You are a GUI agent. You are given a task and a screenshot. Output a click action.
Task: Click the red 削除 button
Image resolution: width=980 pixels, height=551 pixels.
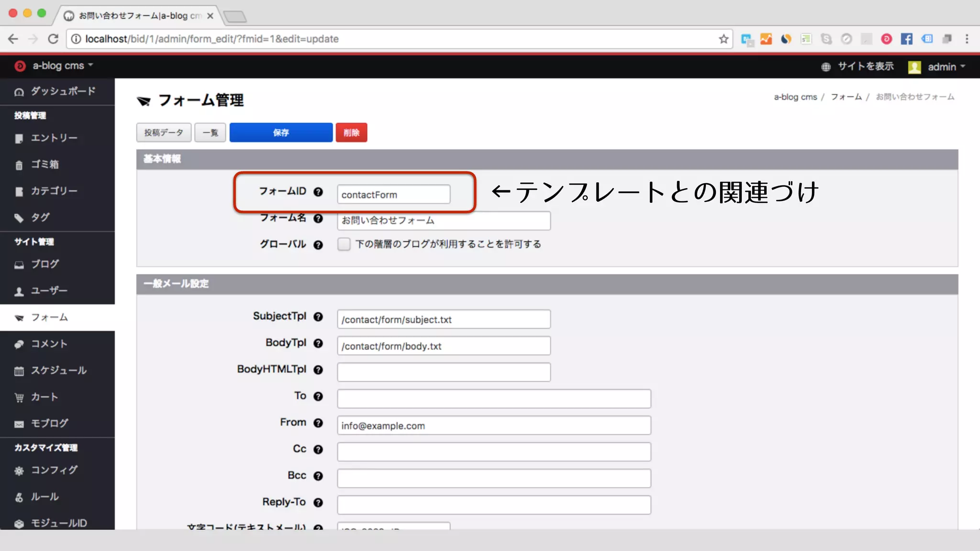[x=351, y=132]
